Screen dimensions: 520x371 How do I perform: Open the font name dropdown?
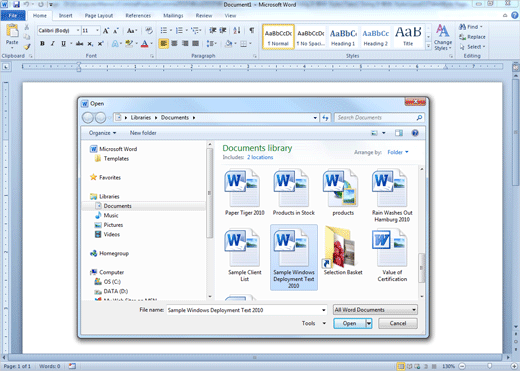(x=78, y=31)
